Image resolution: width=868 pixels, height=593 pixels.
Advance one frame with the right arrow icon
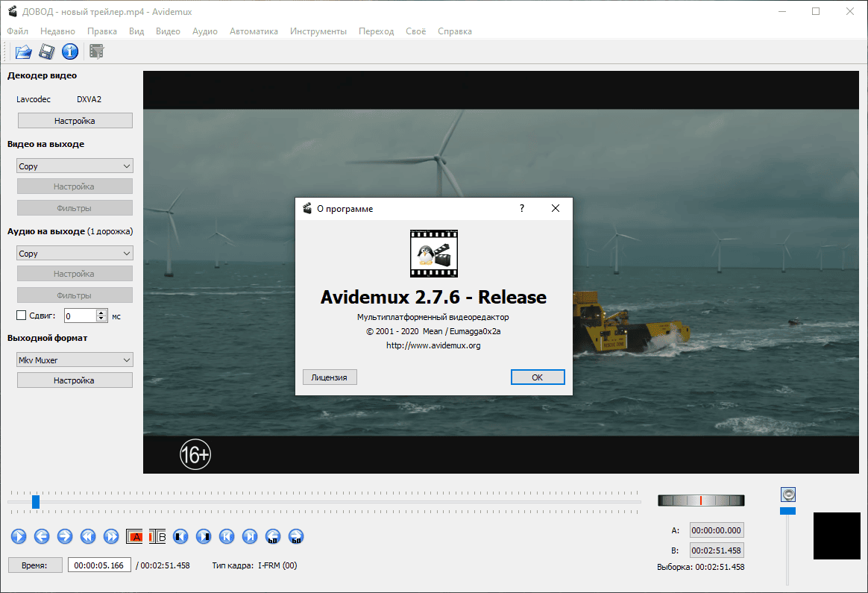point(65,536)
